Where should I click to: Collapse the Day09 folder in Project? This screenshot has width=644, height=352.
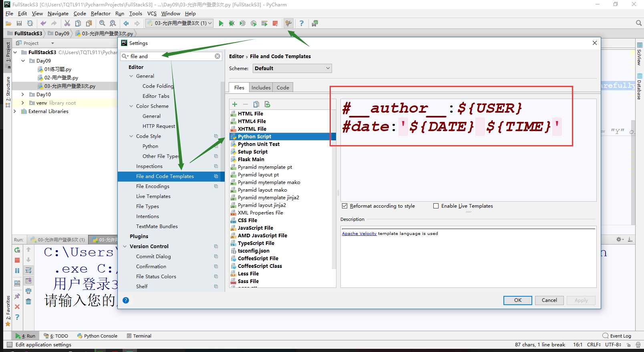[x=23, y=61]
